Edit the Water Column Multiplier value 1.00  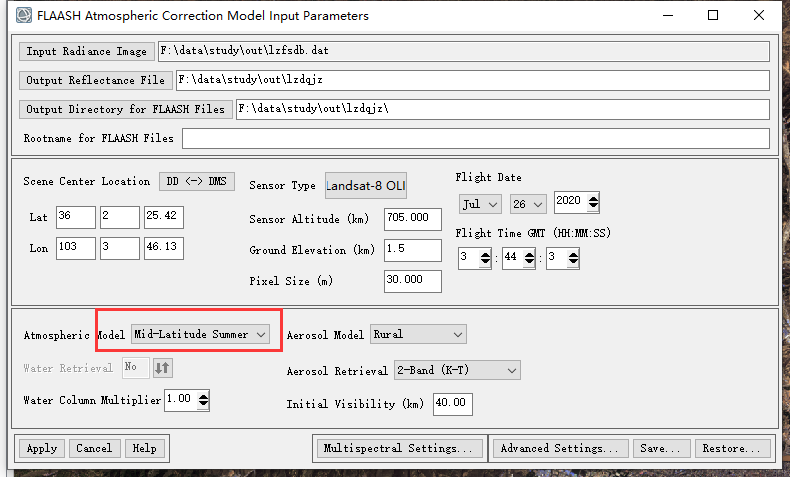click(x=181, y=400)
